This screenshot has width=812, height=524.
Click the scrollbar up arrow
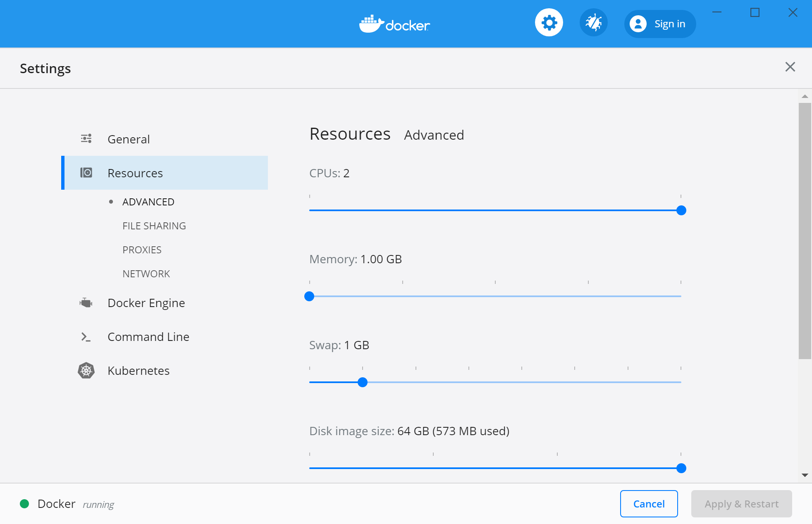805,96
